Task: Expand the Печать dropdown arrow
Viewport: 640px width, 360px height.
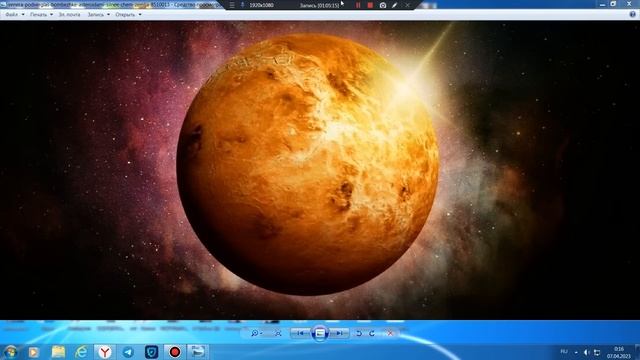Action: 51,14
